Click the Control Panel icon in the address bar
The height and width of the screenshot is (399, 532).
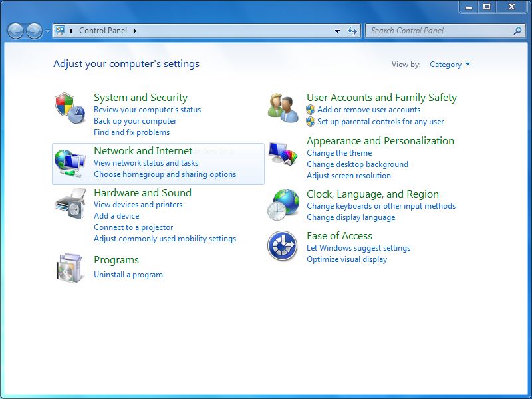point(60,31)
